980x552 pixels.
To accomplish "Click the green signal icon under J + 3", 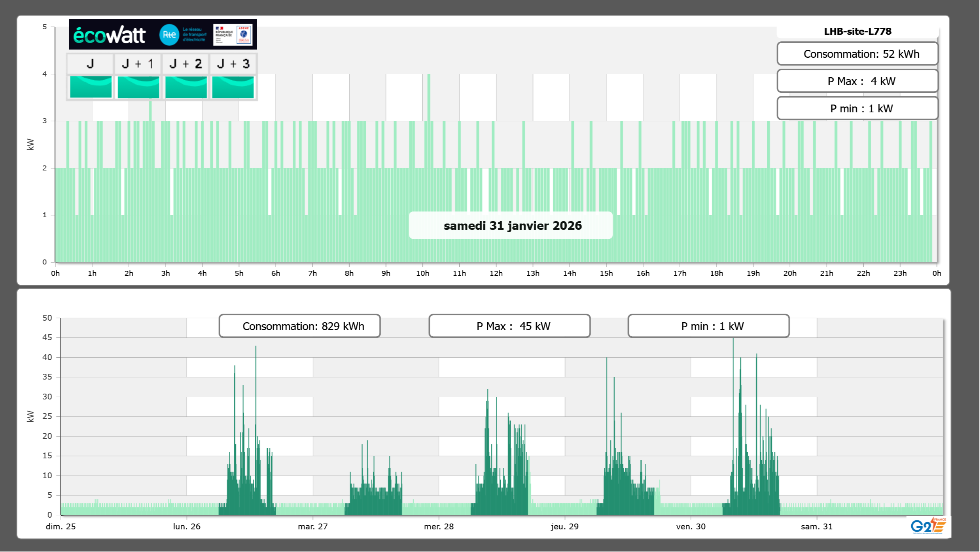I will pos(233,87).
